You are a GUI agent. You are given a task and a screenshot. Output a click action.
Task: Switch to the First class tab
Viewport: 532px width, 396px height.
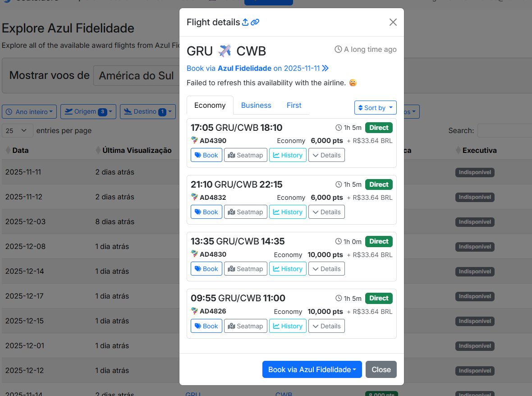click(294, 105)
